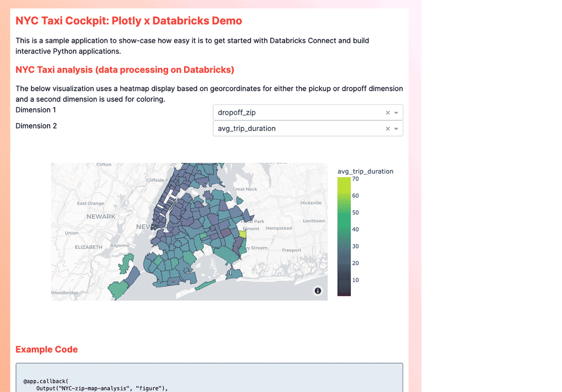Click the NEWARK label on the map
The width and height of the screenshot is (562, 392).
coord(101,217)
